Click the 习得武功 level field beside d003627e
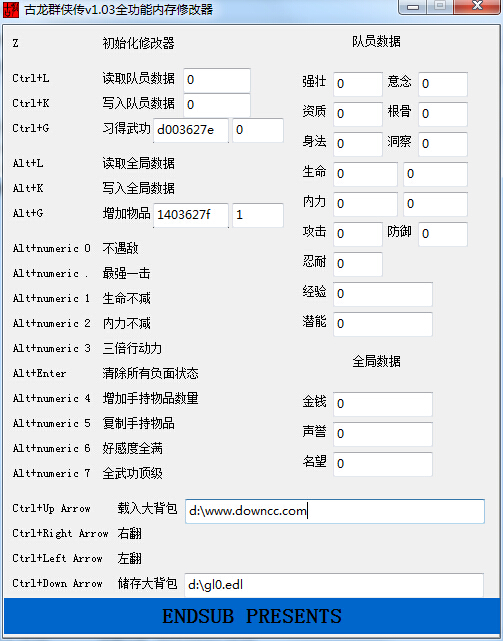 (258, 130)
